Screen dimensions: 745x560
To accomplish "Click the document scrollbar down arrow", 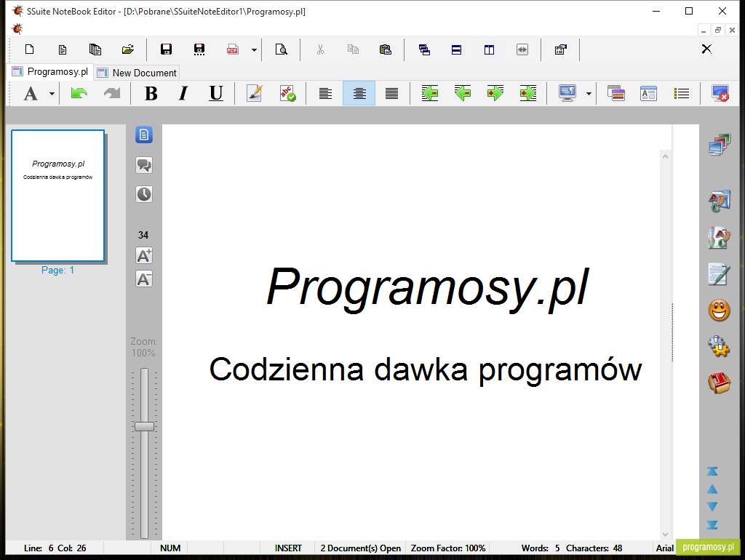I will click(665, 535).
